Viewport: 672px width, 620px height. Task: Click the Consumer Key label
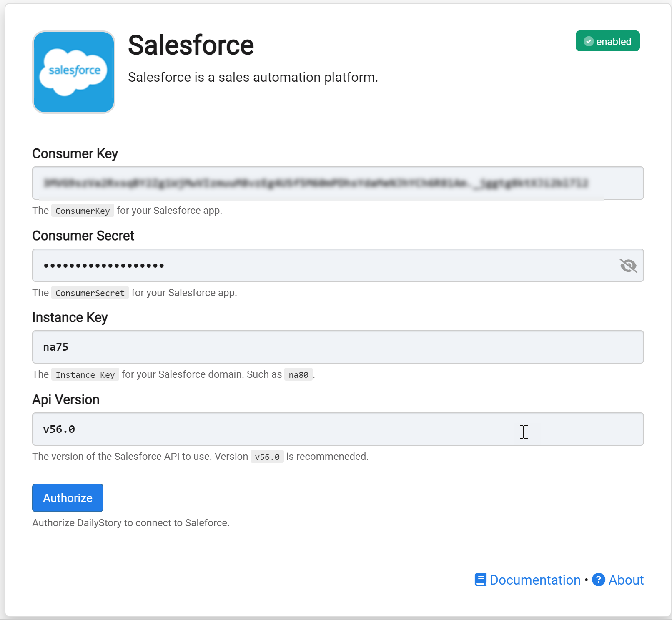(x=75, y=154)
